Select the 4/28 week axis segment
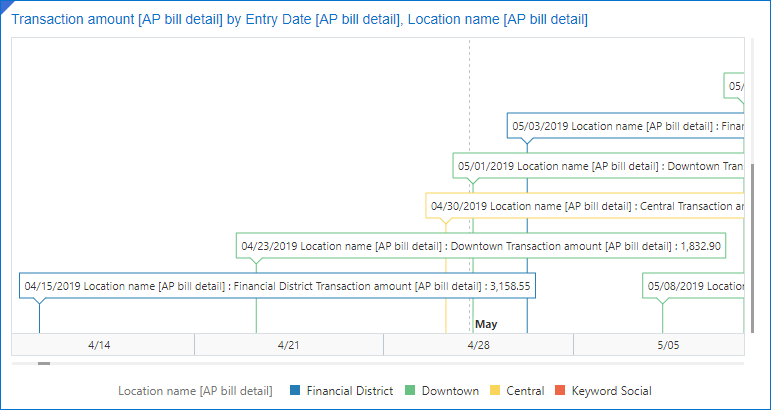The height and width of the screenshot is (410, 771). (478, 344)
